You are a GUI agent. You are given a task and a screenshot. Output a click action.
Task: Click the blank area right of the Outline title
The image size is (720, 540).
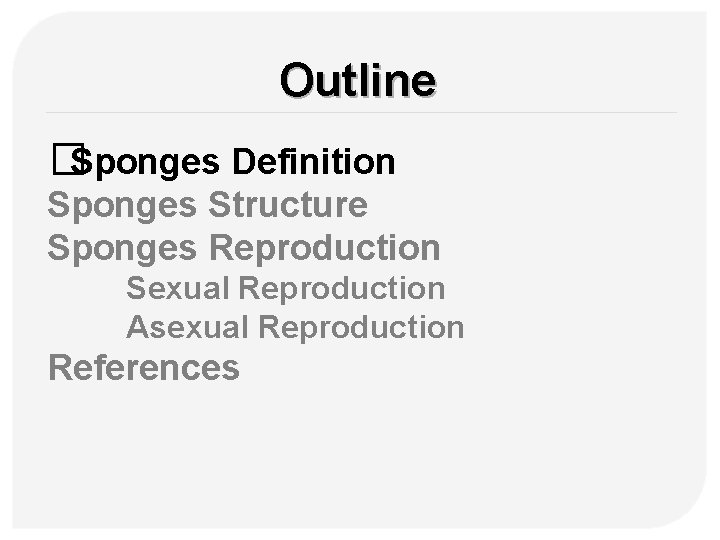[x=570, y=80]
